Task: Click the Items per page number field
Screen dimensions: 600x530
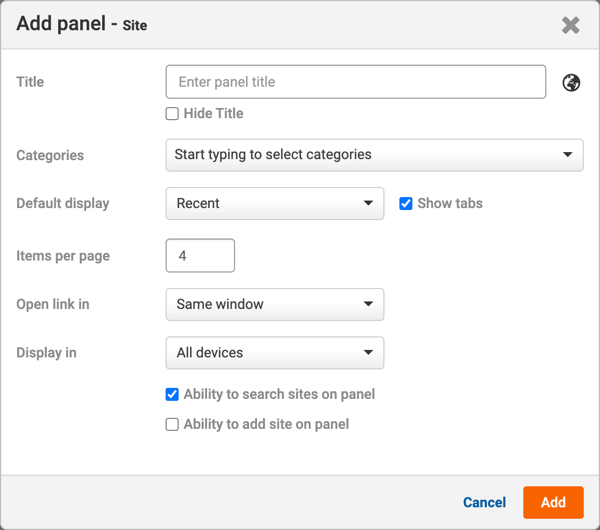Action: (x=200, y=256)
